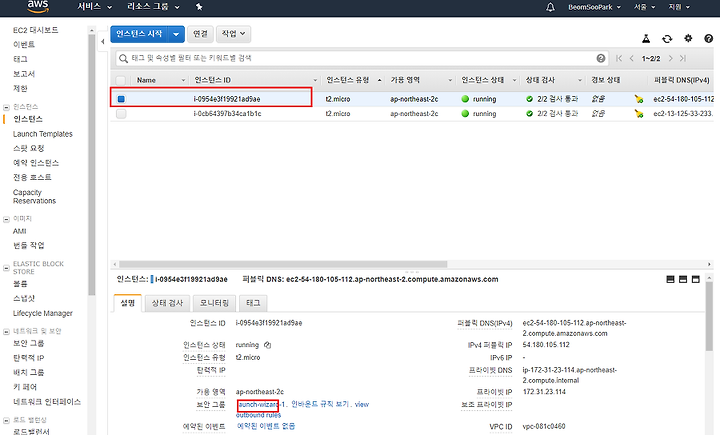
Task: Open 보안 그룹 in sidebar
Action: [x=28, y=344]
